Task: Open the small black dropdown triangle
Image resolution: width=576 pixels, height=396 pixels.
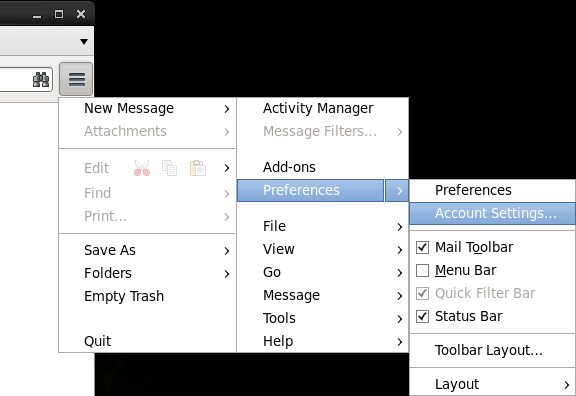Action: tap(84, 42)
